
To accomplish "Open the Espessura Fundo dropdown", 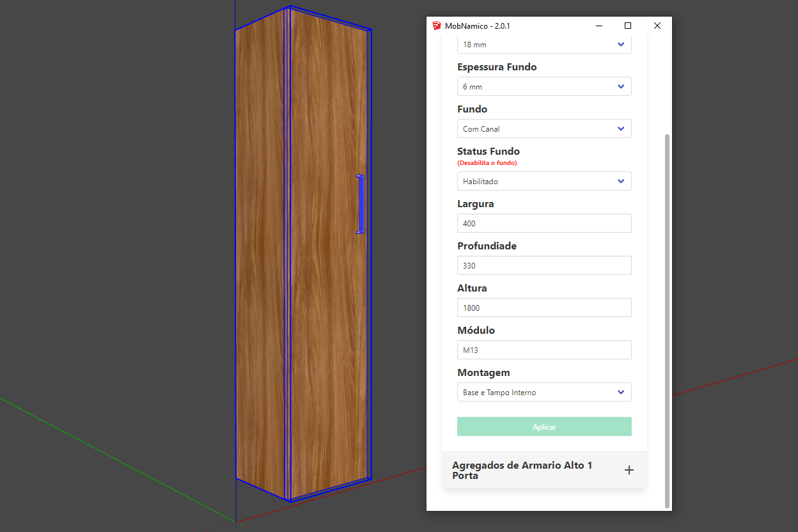I will point(544,87).
